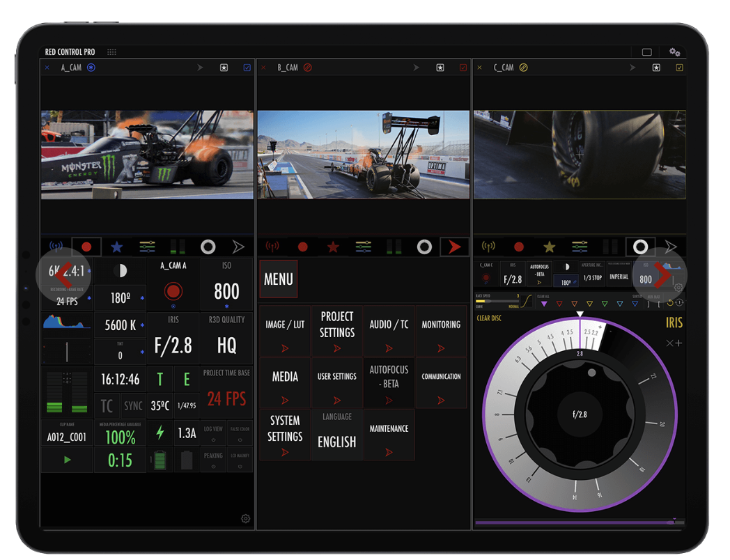Uncheck the blue checkbox for A_CAM
The image size is (730, 560).
[247, 68]
